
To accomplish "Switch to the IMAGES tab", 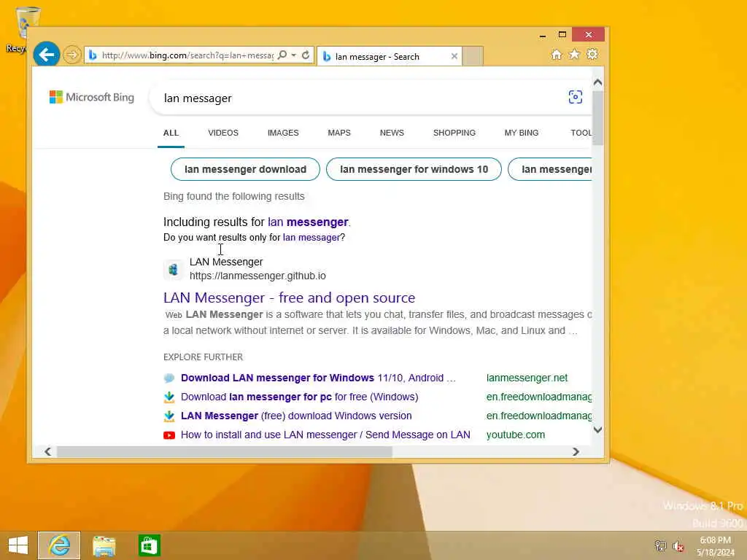I will (x=283, y=133).
